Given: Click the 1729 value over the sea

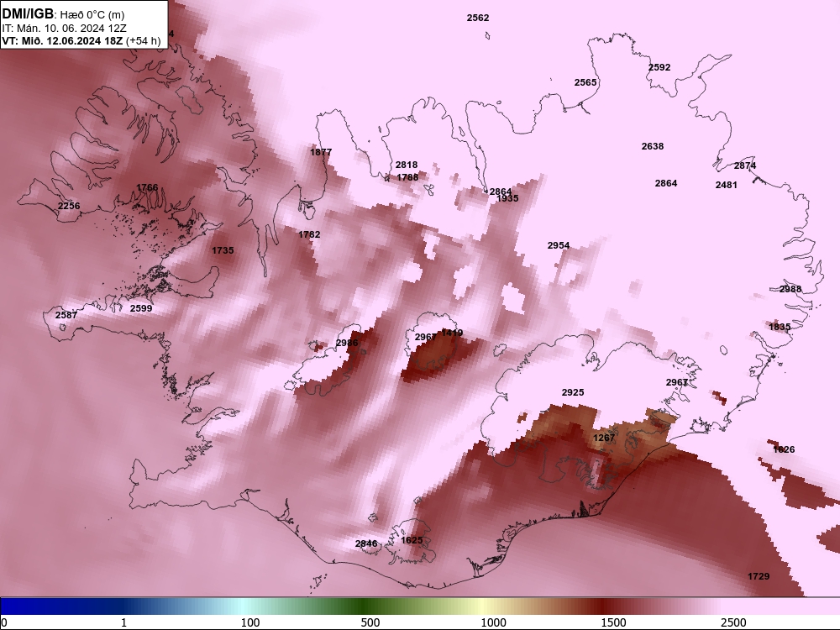Looking at the screenshot, I should click(x=759, y=576).
